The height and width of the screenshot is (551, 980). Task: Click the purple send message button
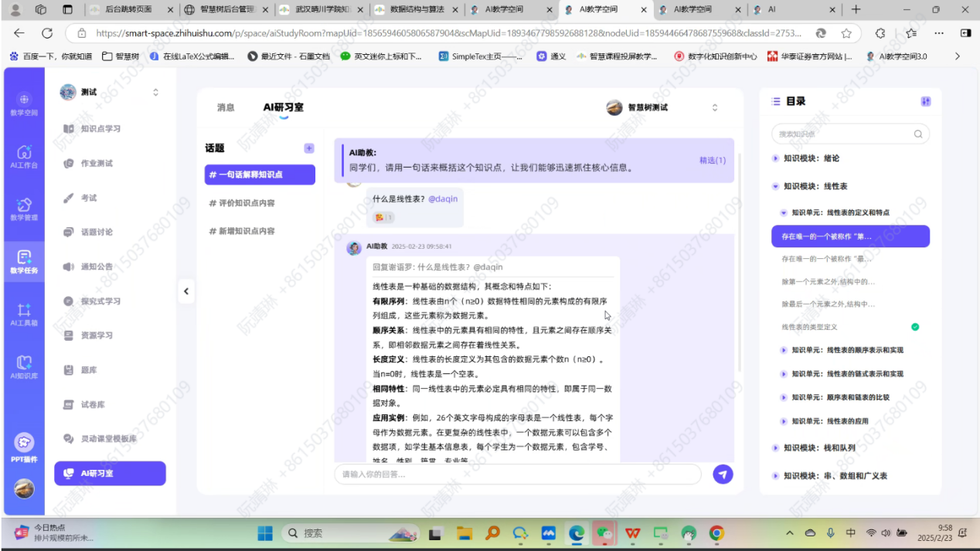pyautogui.click(x=723, y=474)
